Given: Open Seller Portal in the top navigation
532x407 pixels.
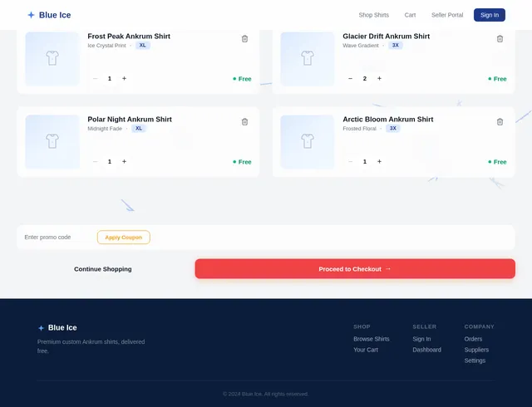Looking at the screenshot, I should [447, 15].
